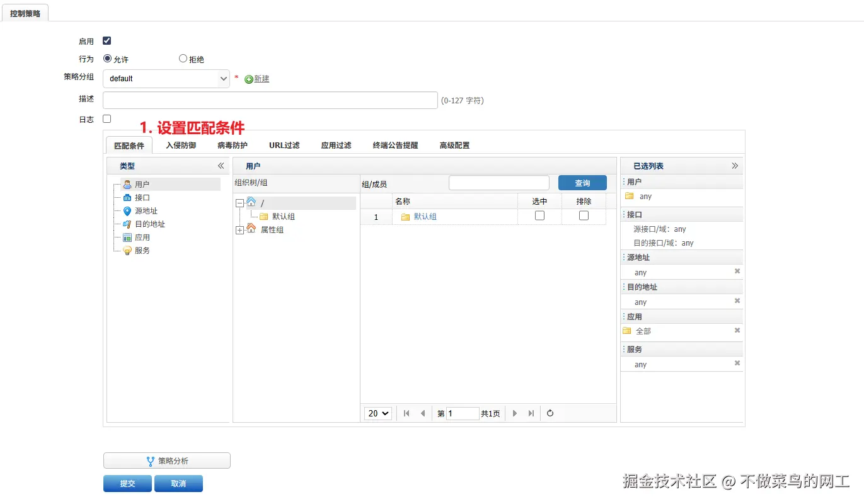The width and height of the screenshot is (864, 504).
Task: Click the 默认组 folder icon in organization tree
Action: (x=264, y=216)
